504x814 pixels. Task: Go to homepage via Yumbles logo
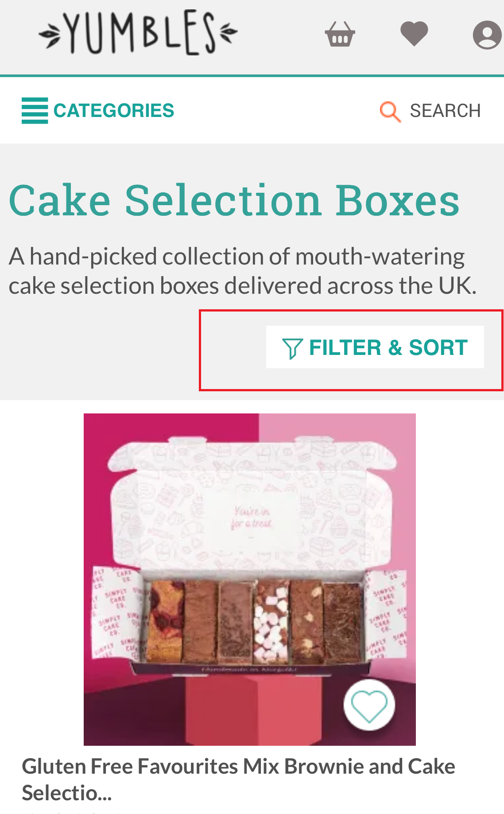(138, 32)
